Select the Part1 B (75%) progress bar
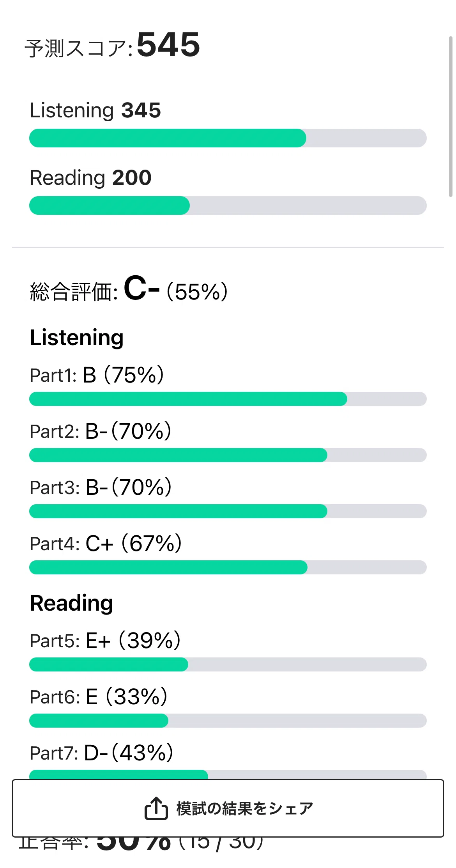Viewport: 456px width, 868px height. coord(228,399)
